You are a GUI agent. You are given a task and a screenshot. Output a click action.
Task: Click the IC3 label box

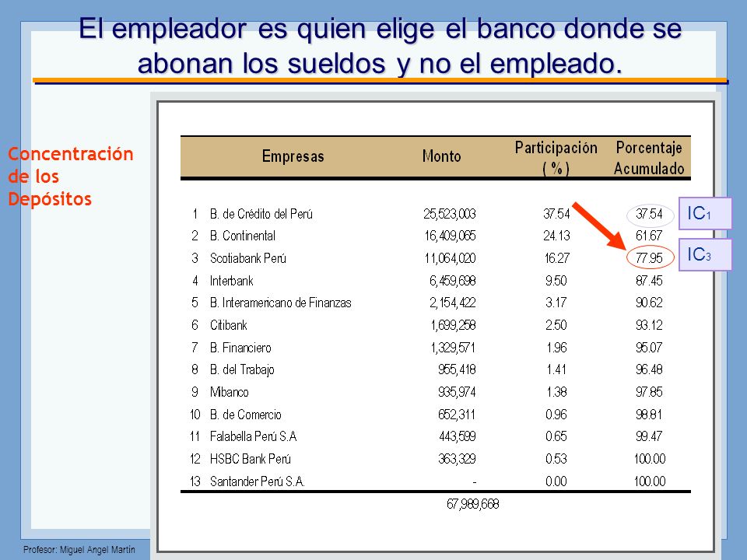click(705, 254)
